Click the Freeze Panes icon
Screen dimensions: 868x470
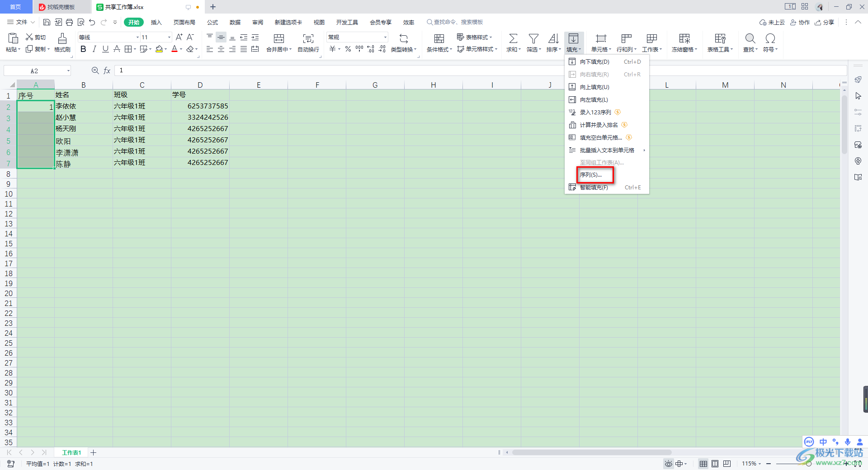click(x=684, y=38)
